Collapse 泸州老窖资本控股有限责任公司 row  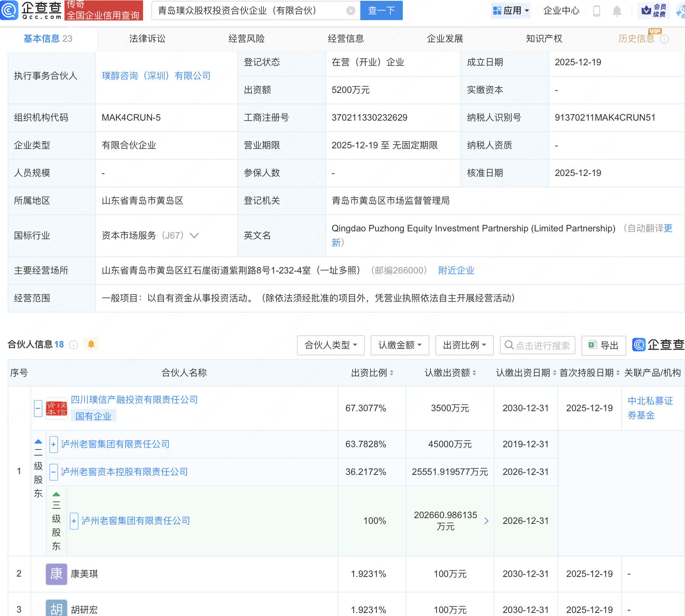[53, 472]
